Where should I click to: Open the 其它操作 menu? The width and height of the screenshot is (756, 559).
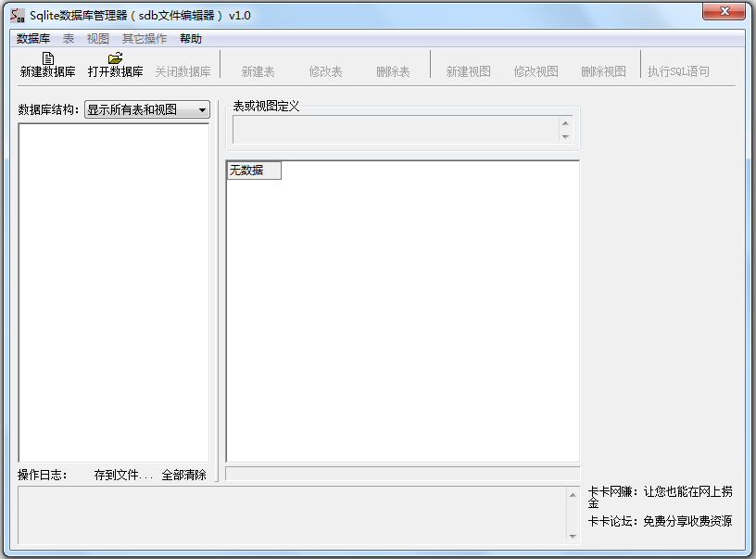pyautogui.click(x=145, y=39)
